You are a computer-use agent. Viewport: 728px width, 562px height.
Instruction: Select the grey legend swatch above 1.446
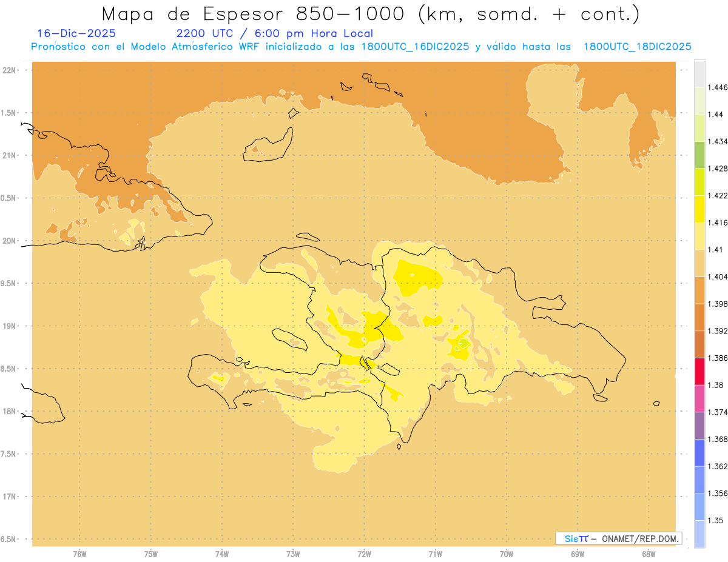point(699,73)
